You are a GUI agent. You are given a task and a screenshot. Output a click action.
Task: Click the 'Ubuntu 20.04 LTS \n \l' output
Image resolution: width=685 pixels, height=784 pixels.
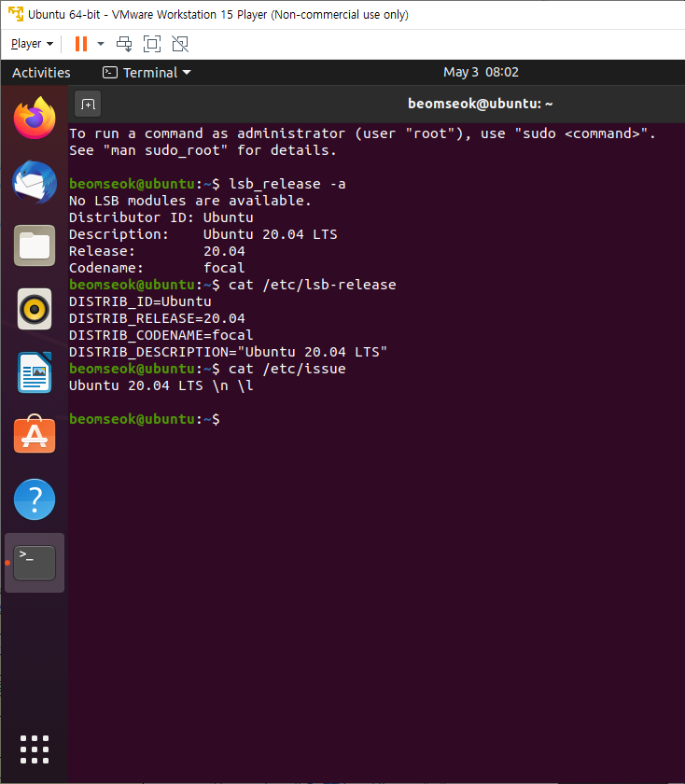point(161,385)
